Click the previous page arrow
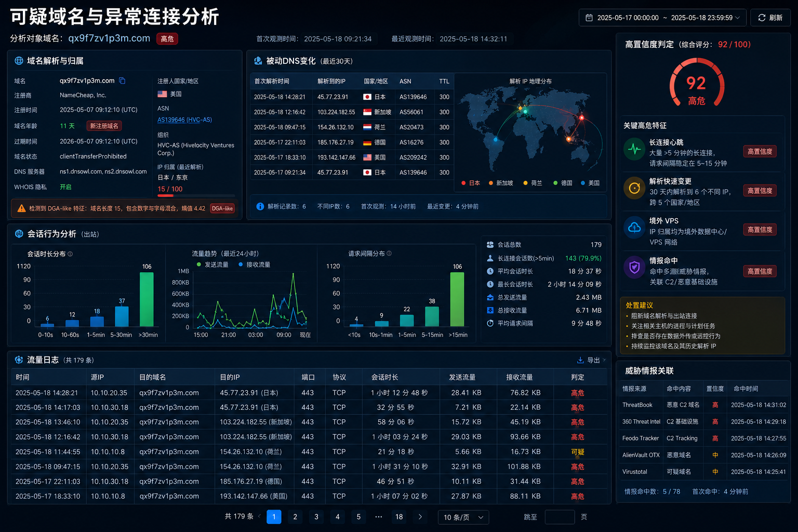Viewport: 798px width, 532px height. point(259,517)
